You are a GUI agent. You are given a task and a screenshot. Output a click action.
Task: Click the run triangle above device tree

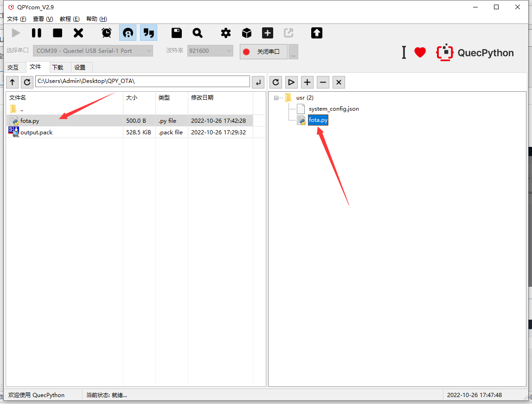point(291,82)
